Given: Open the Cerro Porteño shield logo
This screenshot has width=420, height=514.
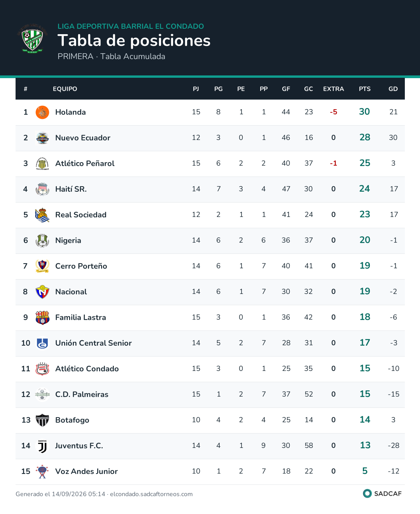Looking at the screenshot, I should click(x=42, y=266).
